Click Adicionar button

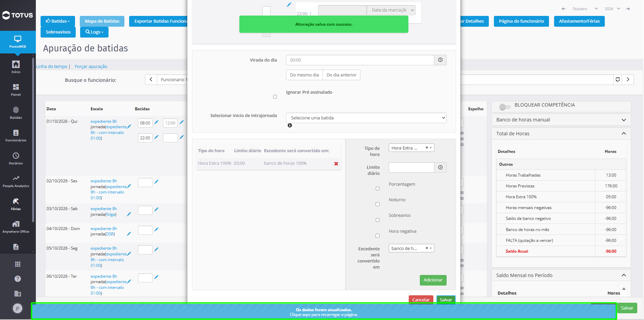point(433,280)
